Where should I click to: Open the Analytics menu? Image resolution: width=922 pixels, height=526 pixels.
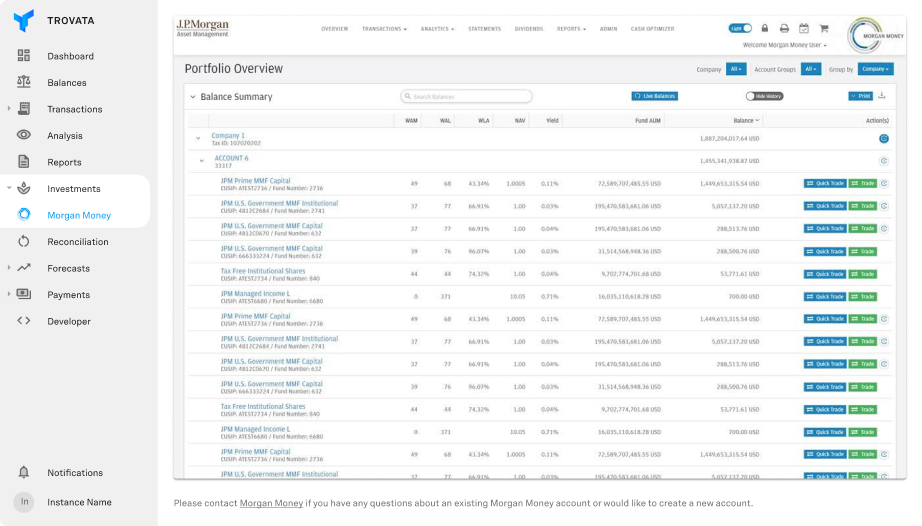coord(437,29)
